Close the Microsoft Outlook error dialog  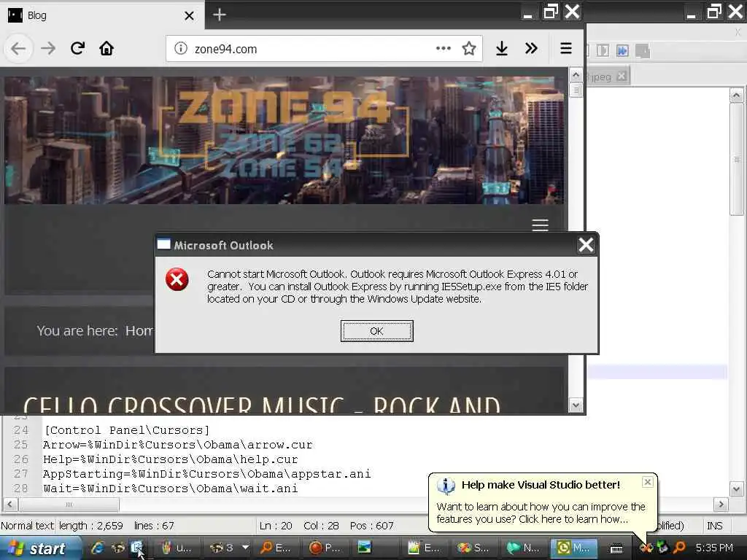(x=586, y=245)
